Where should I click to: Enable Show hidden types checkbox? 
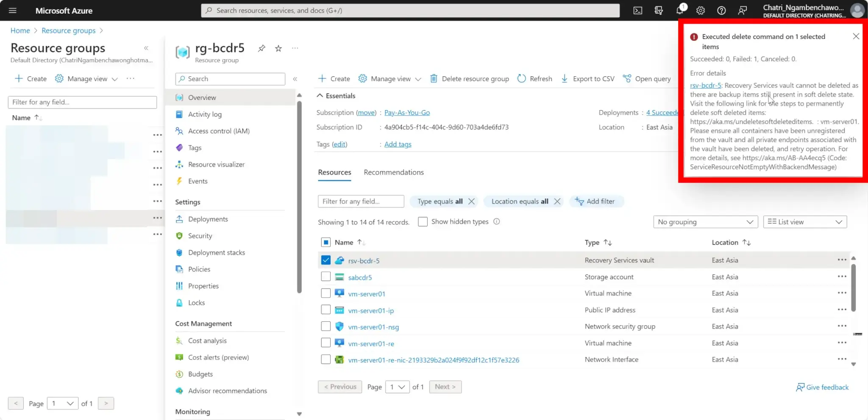coord(423,221)
